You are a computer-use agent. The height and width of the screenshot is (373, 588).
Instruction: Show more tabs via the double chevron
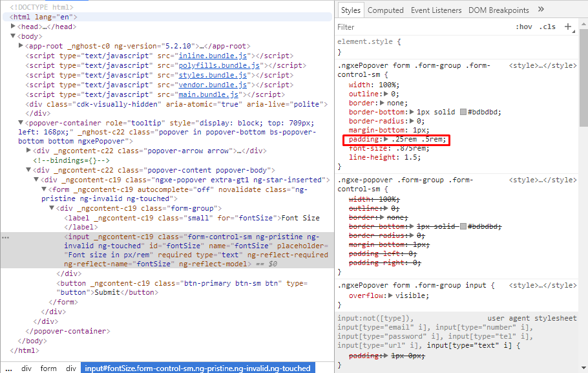[x=541, y=10]
